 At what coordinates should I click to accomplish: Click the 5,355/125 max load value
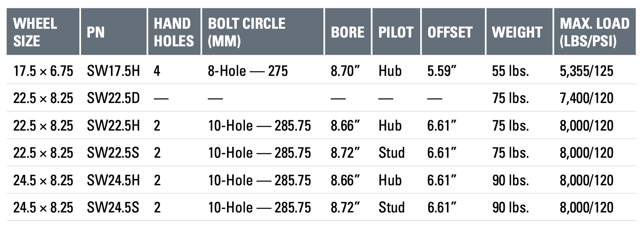[x=587, y=71]
